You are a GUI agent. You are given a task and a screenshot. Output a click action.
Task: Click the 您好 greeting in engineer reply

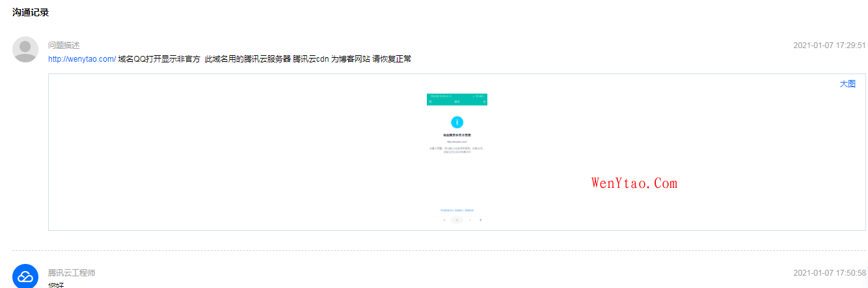[56, 285]
